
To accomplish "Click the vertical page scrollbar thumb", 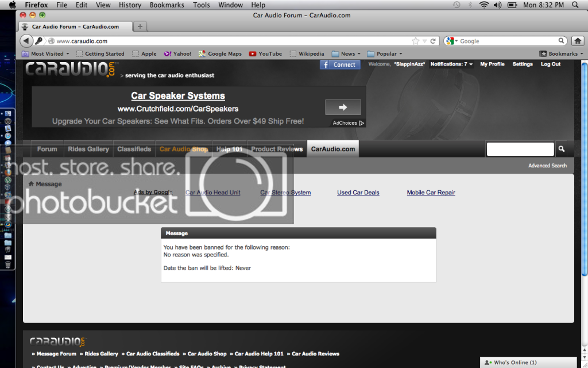I will point(584,170).
